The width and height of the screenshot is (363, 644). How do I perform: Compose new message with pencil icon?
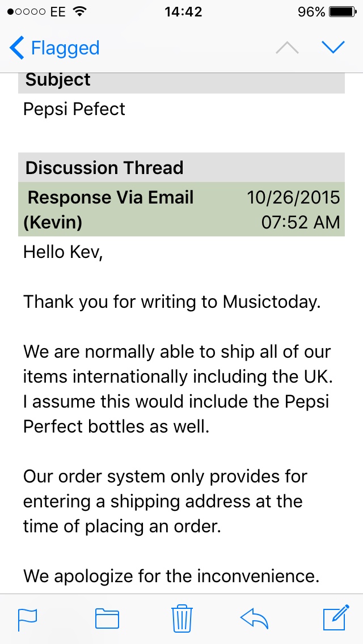tap(336, 617)
